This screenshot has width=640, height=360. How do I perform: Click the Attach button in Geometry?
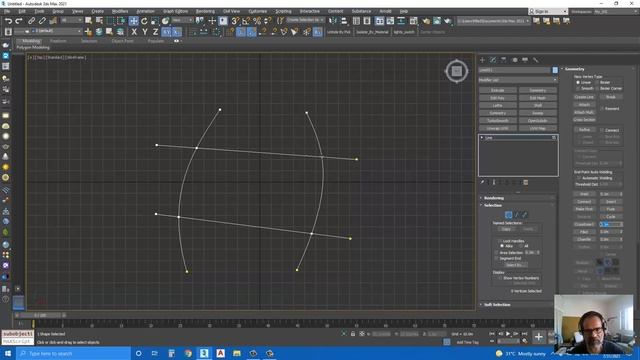584,104
